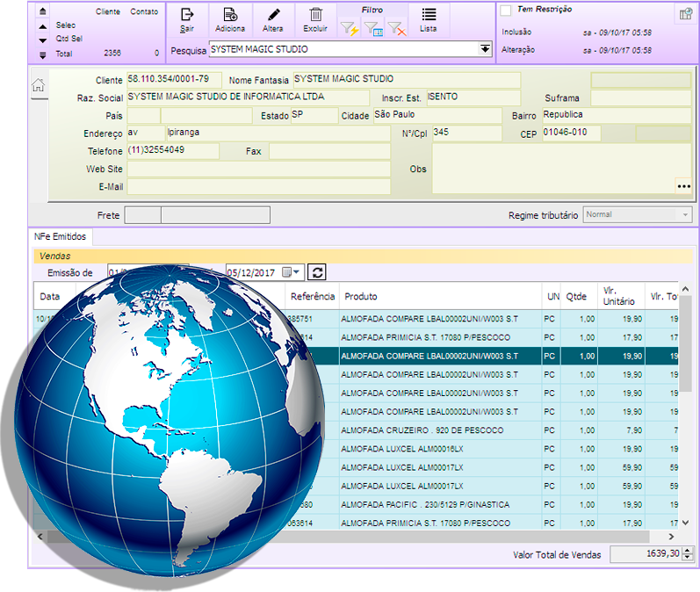
Task: Click the Excluir trash icon
Action: pyautogui.click(x=315, y=15)
